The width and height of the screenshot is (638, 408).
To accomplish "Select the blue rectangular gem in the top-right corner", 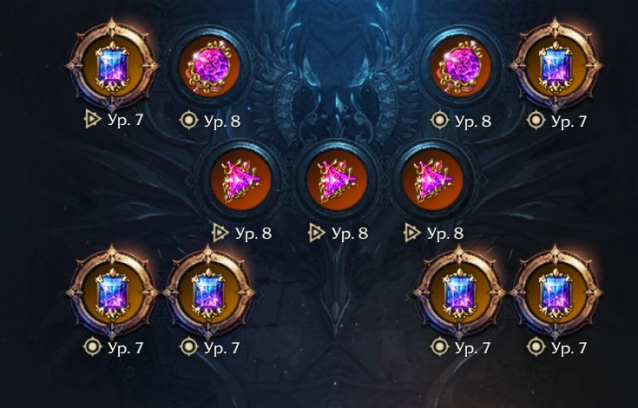I will click(x=556, y=65).
